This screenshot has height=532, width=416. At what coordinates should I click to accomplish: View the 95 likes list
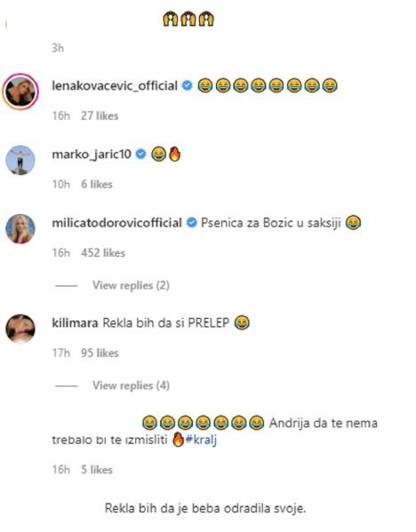[x=100, y=353]
